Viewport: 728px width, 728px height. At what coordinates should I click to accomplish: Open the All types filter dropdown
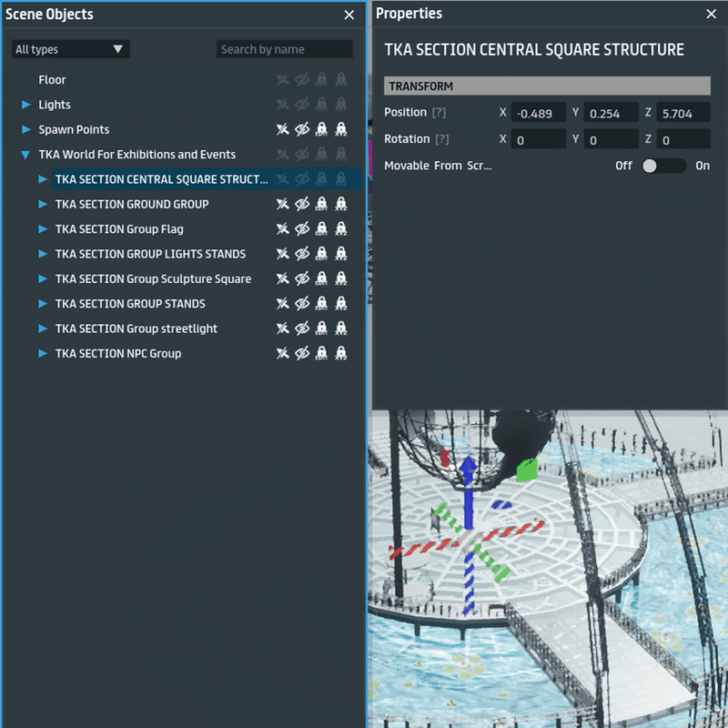point(70,49)
